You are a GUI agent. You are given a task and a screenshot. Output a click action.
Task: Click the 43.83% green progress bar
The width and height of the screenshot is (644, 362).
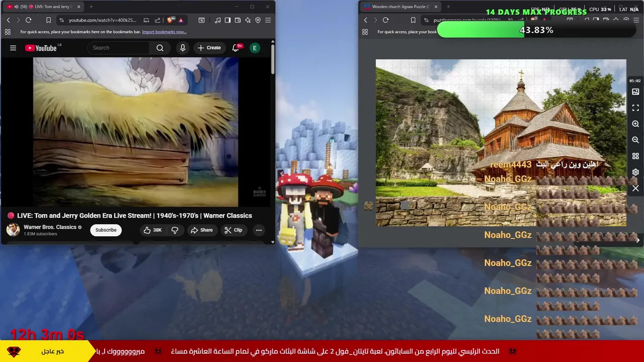pyautogui.click(x=537, y=30)
